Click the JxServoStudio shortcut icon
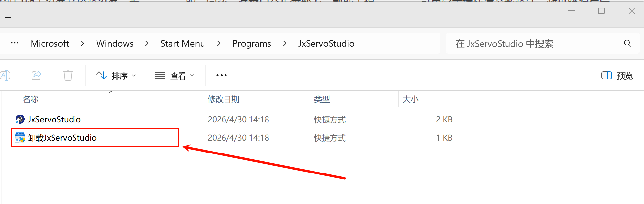This screenshot has height=204, width=644. click(x=20, y=119)
